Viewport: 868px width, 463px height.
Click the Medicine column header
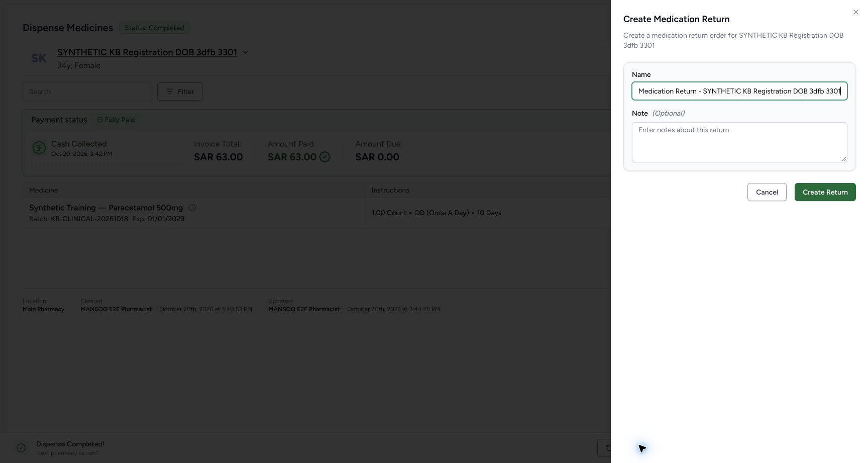44,190
